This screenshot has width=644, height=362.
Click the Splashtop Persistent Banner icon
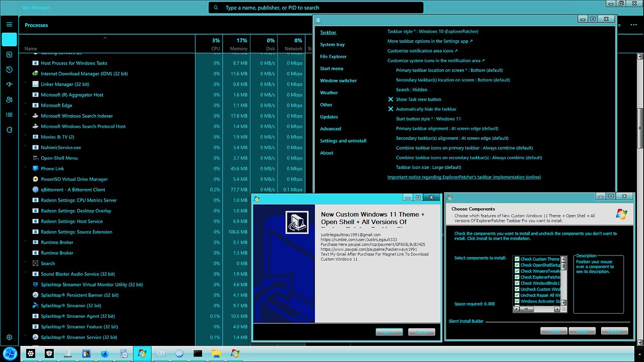point(35,295)
